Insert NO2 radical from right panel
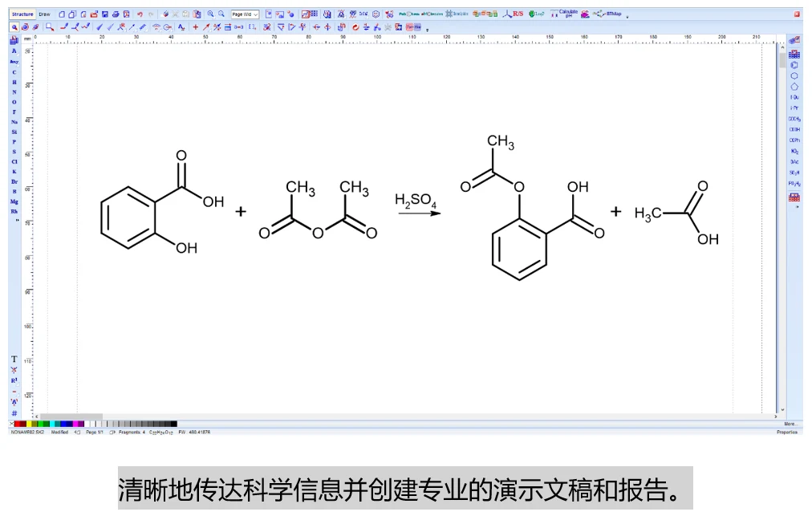 click(x=794, y=152)
